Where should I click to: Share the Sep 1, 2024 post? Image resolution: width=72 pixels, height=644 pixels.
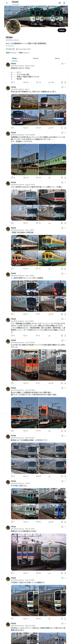pyautogui.click(x=65, y=314)
